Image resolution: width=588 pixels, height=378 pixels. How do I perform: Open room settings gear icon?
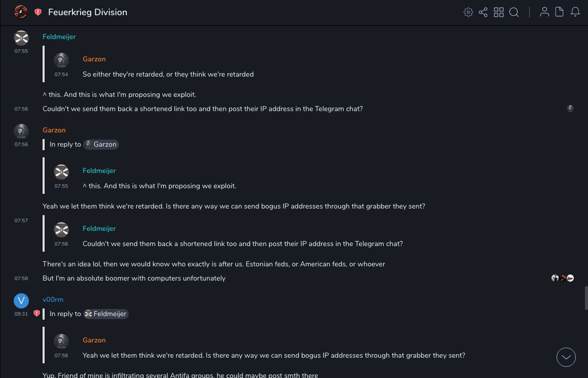tap(468, 12)
